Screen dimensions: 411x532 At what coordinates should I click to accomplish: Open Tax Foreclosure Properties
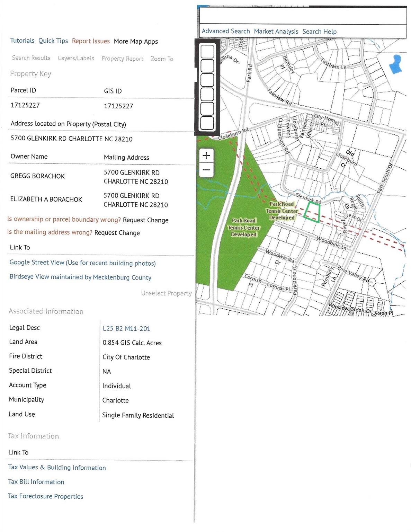point(45,496)
